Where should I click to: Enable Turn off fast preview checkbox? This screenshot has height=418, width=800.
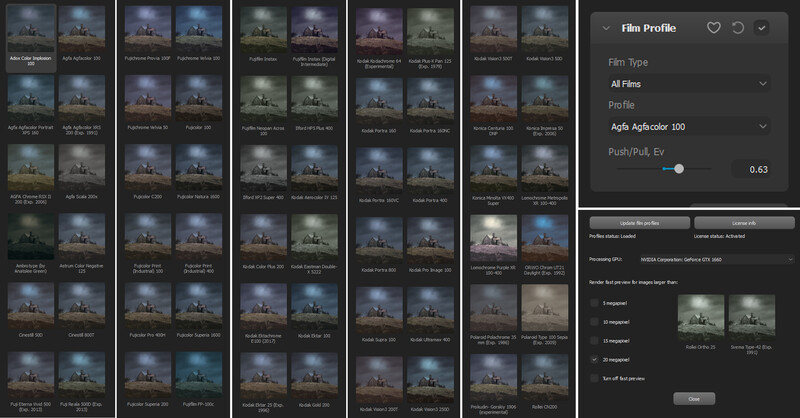(594, 378)
